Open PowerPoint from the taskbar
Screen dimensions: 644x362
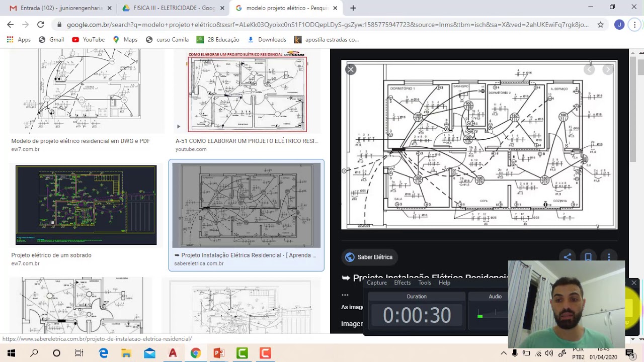pos(219,353)
